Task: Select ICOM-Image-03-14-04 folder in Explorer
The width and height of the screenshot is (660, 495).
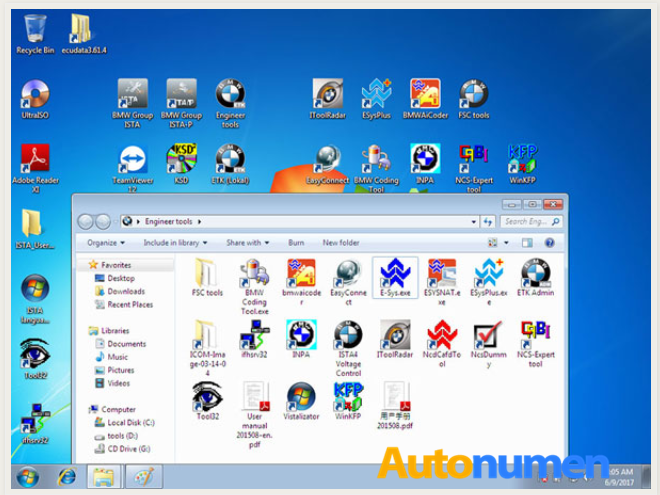Action: [207, 349]
